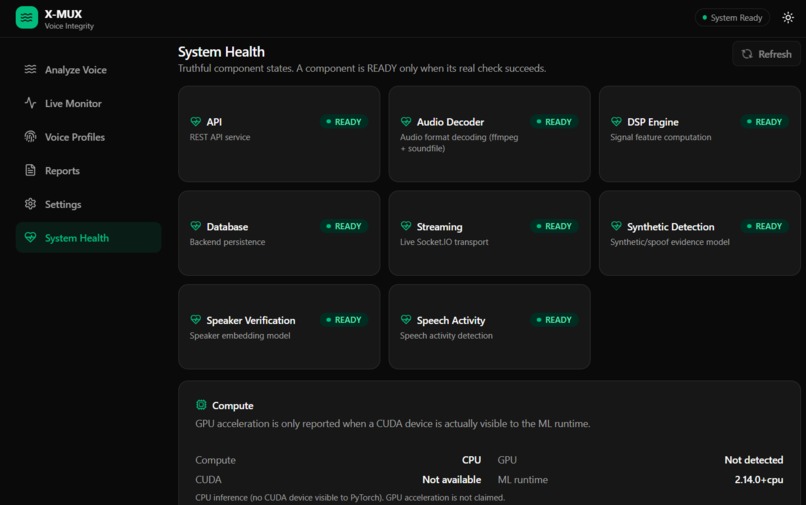Click the heart icon on Database card
The width and height of the screenshot is (806, 505).
pos(195,226)
